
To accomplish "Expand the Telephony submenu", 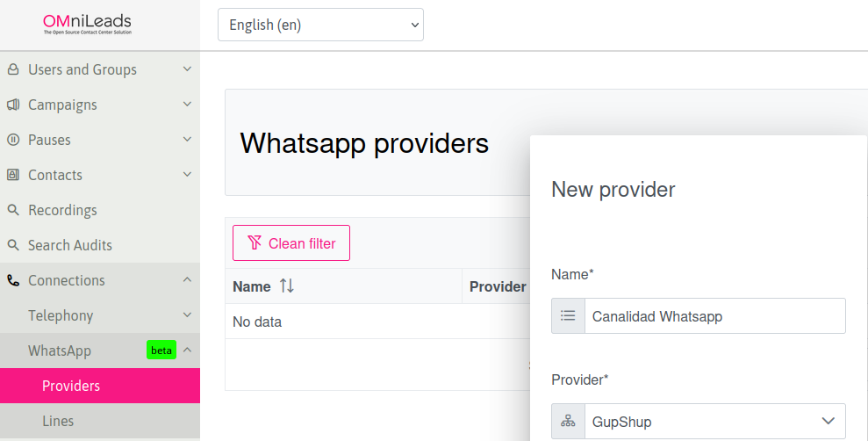I will (100, 315).
